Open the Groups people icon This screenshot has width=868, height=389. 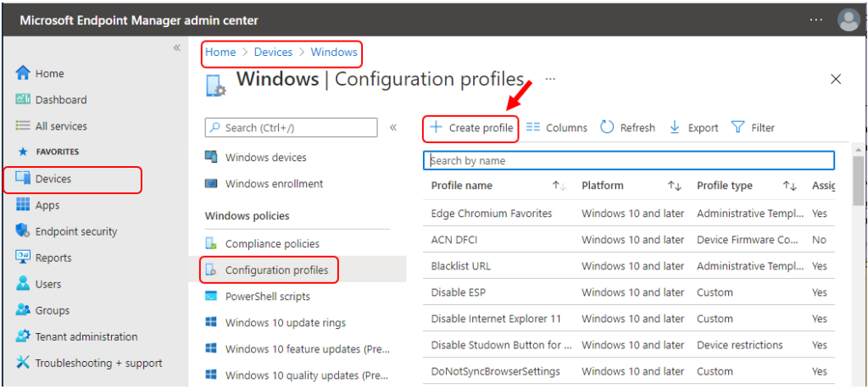[x=23, y=310]
